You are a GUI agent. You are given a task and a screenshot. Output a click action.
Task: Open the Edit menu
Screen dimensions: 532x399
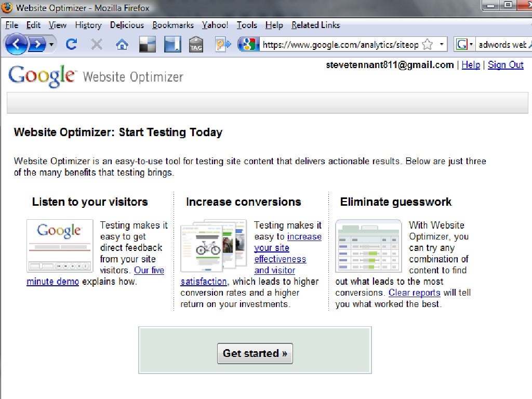(x=33, y=25)
